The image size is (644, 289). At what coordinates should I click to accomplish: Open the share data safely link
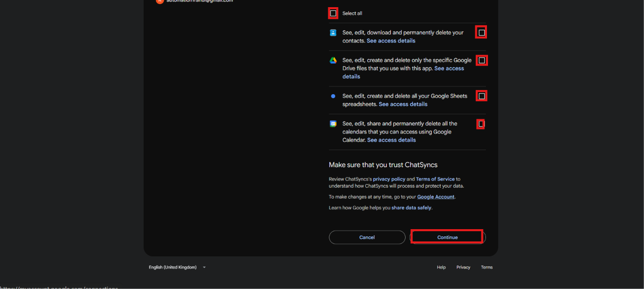411,208
